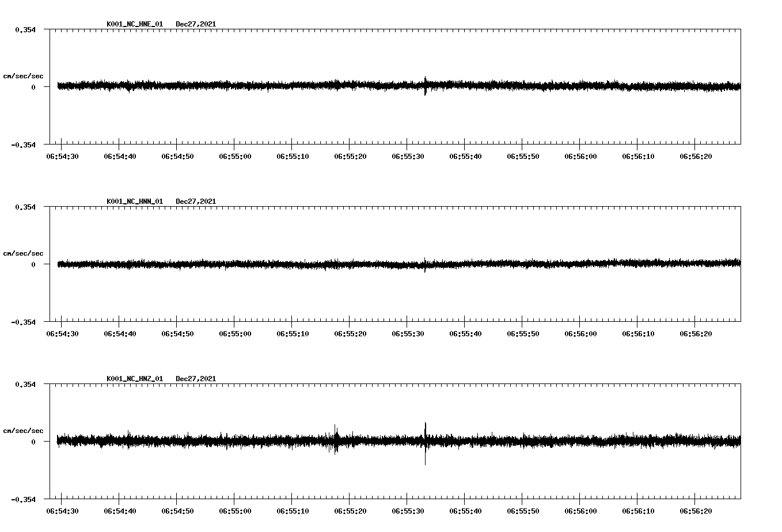
Task: Click the 06:56:00 time label under HNE plot
Action: 580,157
